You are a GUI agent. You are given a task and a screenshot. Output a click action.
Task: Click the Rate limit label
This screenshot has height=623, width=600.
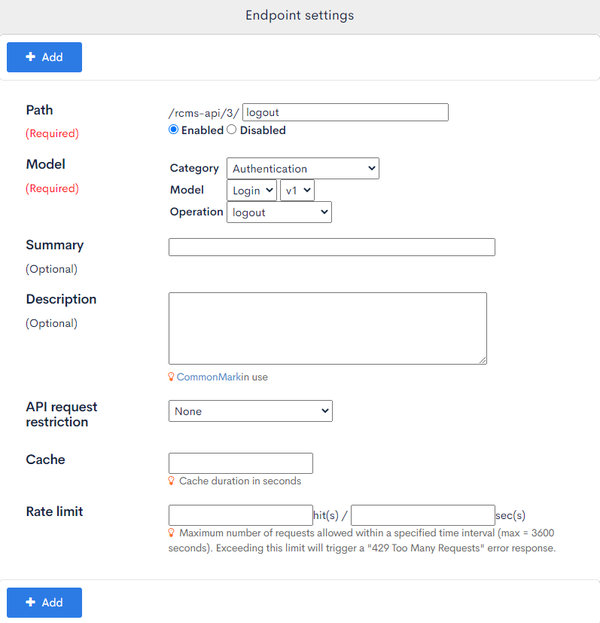click(x=54, y=511)
